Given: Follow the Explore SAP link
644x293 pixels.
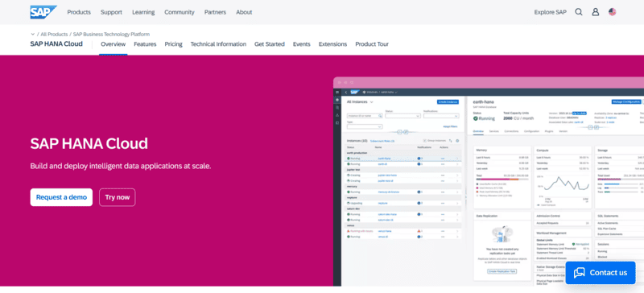Looking at the screenshot, I should coord(550,12).
